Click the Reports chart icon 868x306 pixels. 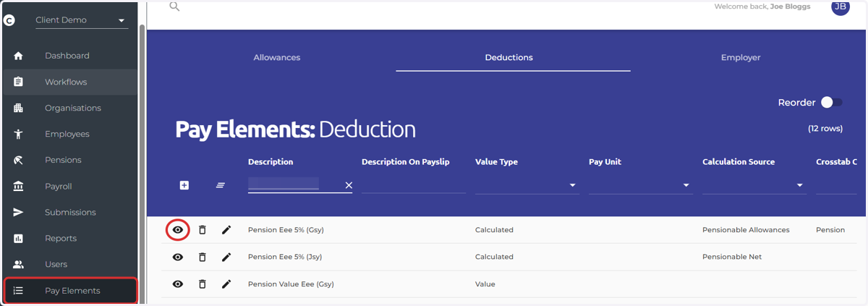[18, 238]
